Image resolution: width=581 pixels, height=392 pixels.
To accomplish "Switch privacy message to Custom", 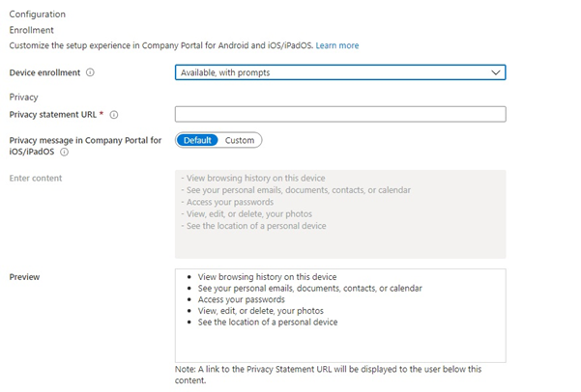I will [240, 140].
